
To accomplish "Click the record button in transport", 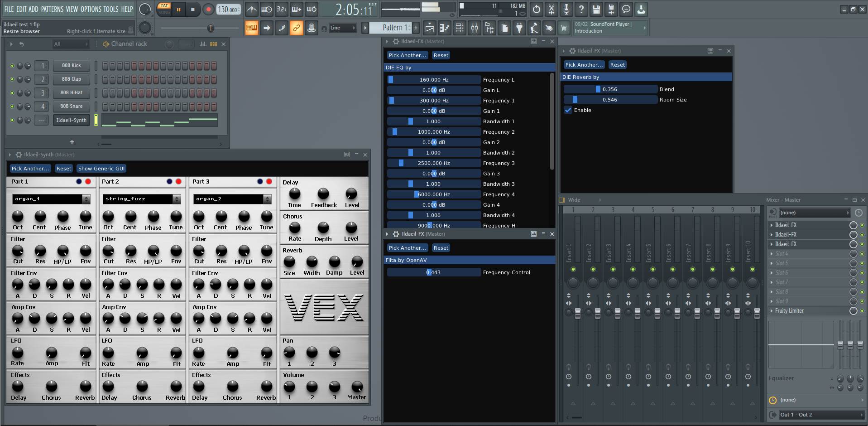I will pyautogui.click(x=208, y=9).
